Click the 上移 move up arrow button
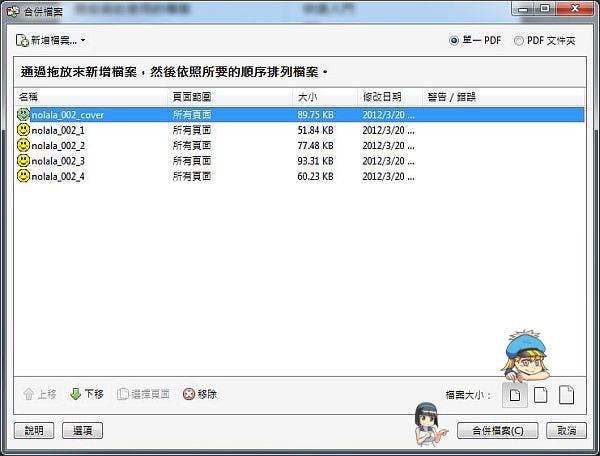The width and height of the screenshot is (600, 456). [40, 394]
